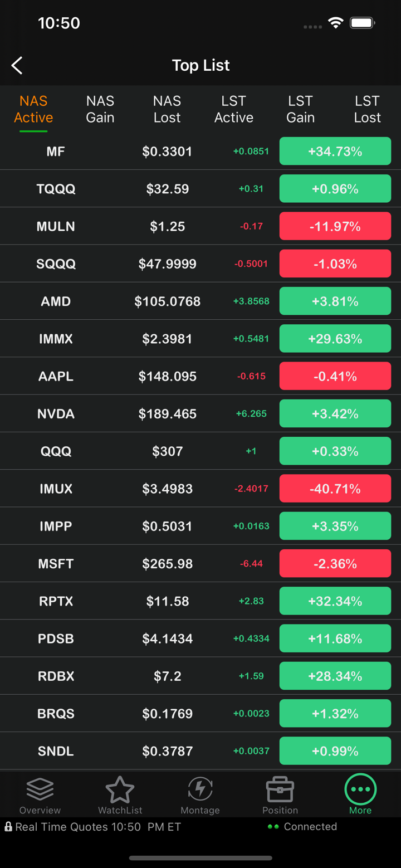Viewport: 401px width, 868px height.
Task: Switch to the NAS Lost tab
Action: 167,109
